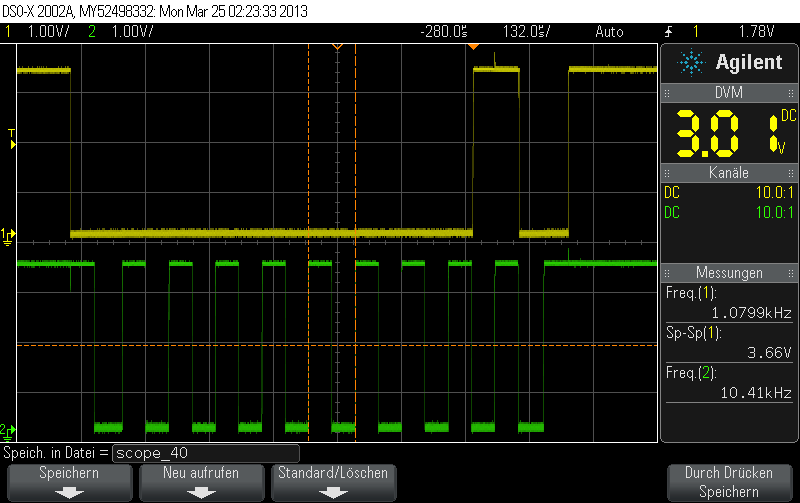Viewport: 800px width, 503px height.
Task: Click the Sp-Sp(1) measurement label
Action: (693, 333)
